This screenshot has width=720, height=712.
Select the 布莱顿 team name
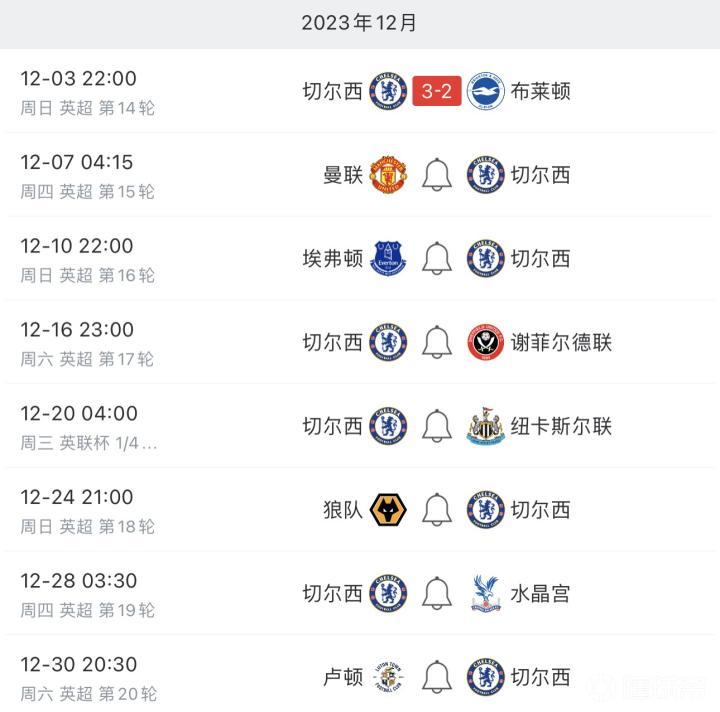540,92
